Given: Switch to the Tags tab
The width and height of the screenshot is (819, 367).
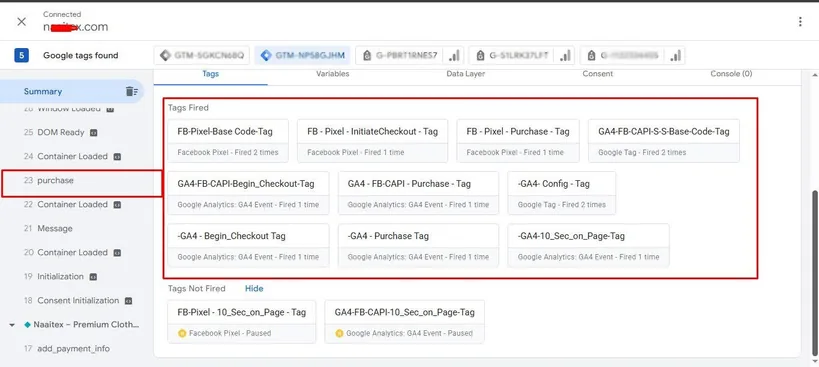Looking at the screenshot, I should pyautogui.click(x=210, y=74).
